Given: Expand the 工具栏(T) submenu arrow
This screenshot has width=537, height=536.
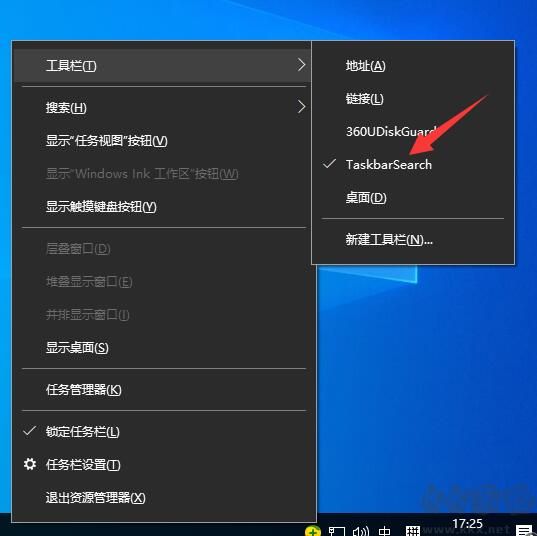Looking at the screenshot, I should click(x=301, y=65).
